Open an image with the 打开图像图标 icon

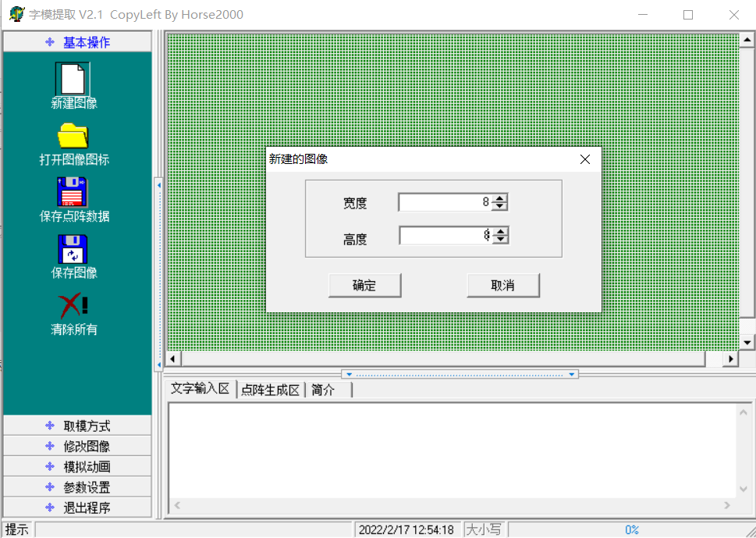[x=74, y=137]
